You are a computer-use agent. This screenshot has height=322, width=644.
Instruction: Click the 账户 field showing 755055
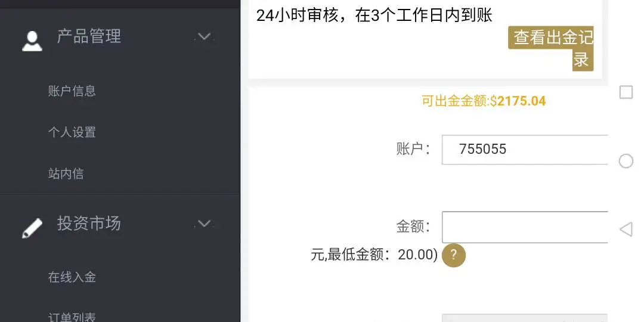tap(524, 150)
